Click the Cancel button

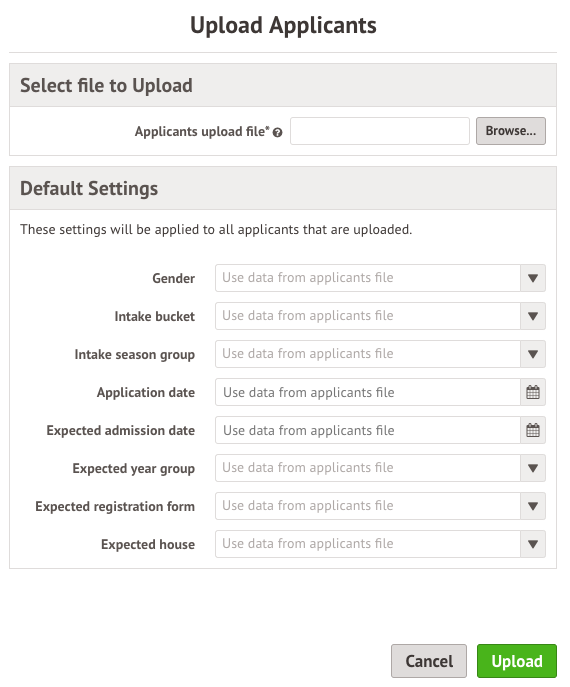click(x=429, y=661)
